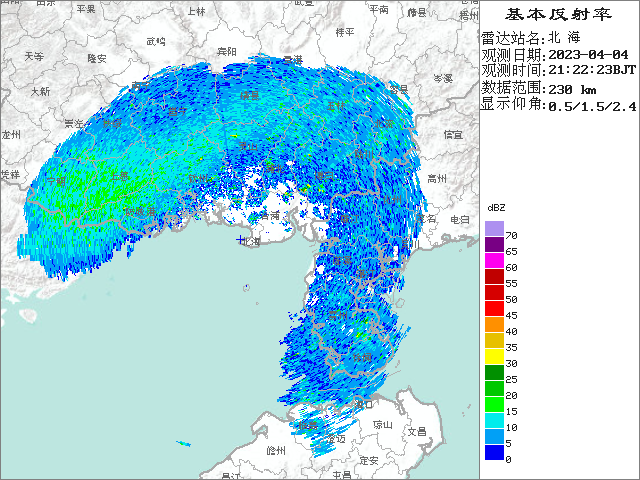
Task: Click the 平南 city label
Action: tap(379, 9)
